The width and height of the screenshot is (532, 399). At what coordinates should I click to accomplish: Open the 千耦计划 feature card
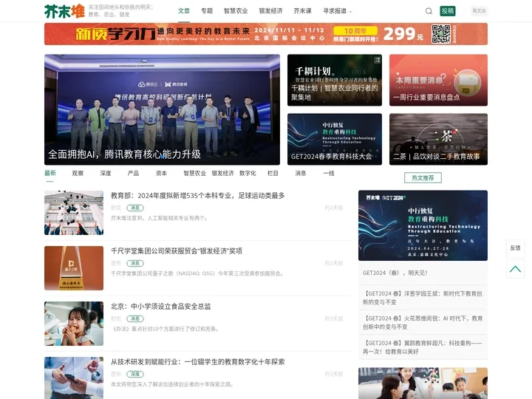(335, 80)
